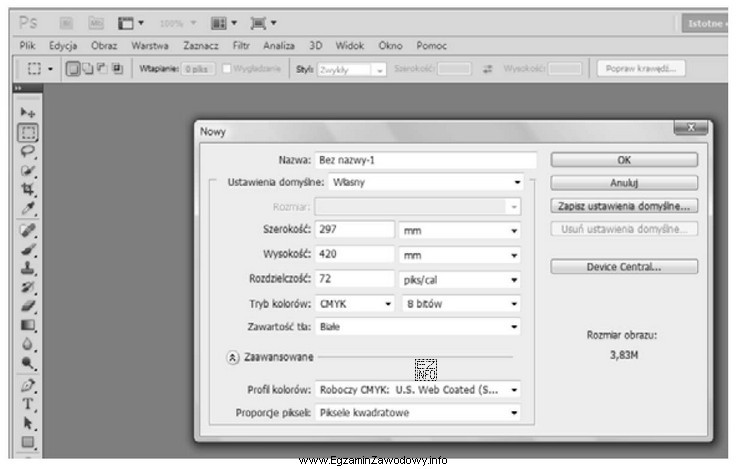Open the 3D menu
The image size is (747, 469).
click(x=315, y=46)
